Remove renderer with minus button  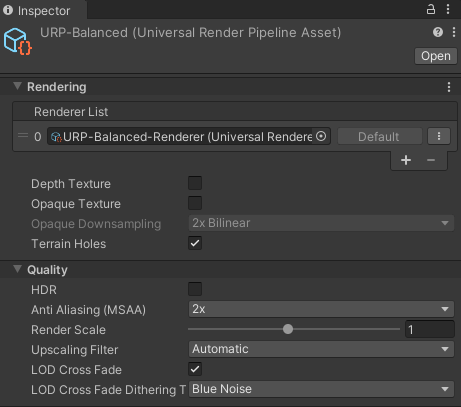431,160
